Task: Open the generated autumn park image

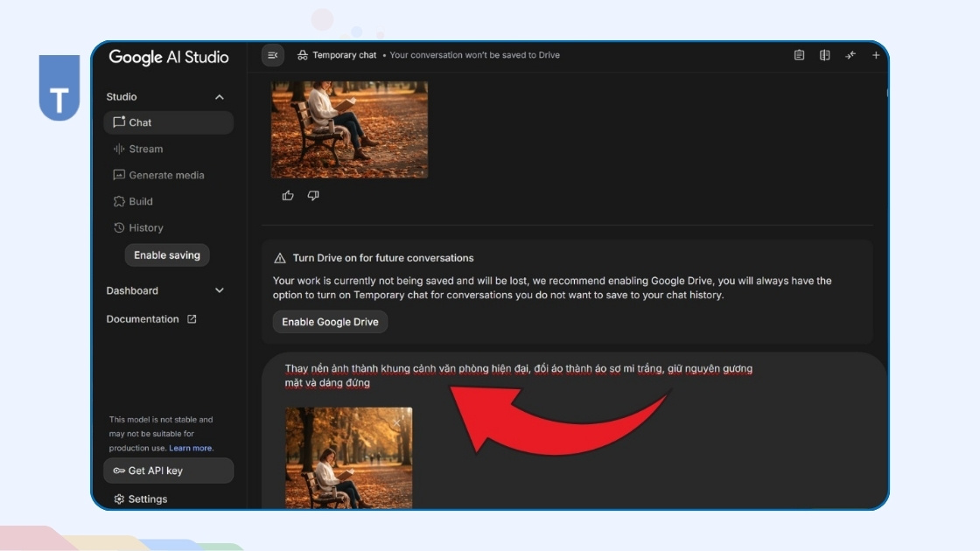Action: point(349,129)
